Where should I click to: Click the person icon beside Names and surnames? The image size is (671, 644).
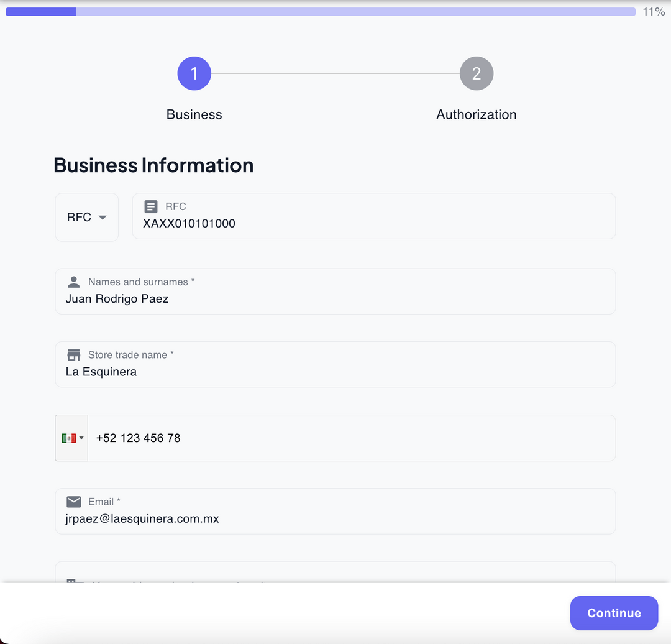pos(73,282)
